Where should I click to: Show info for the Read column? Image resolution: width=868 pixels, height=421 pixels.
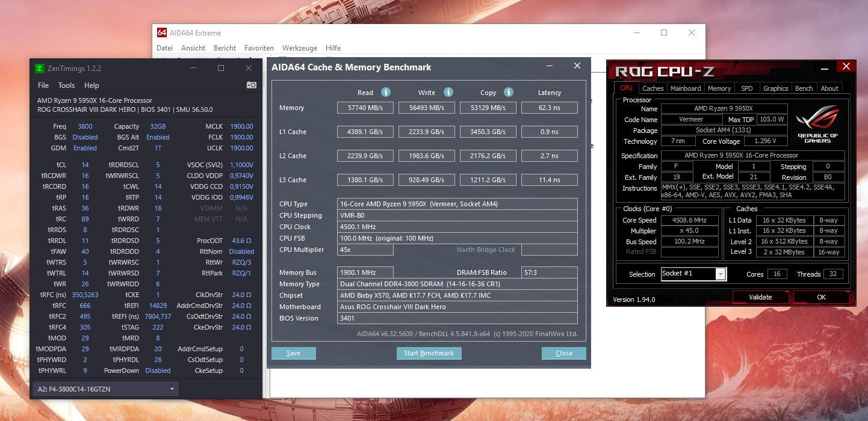[x=386, y=92]
